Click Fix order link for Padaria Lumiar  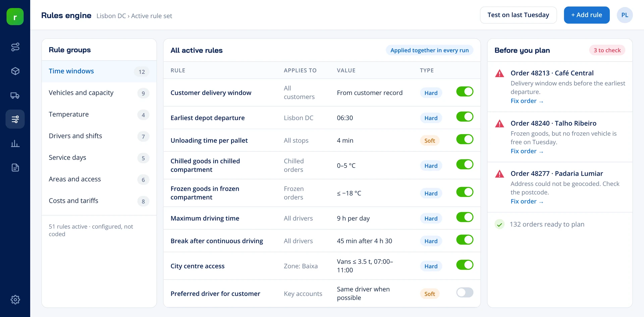527,201
